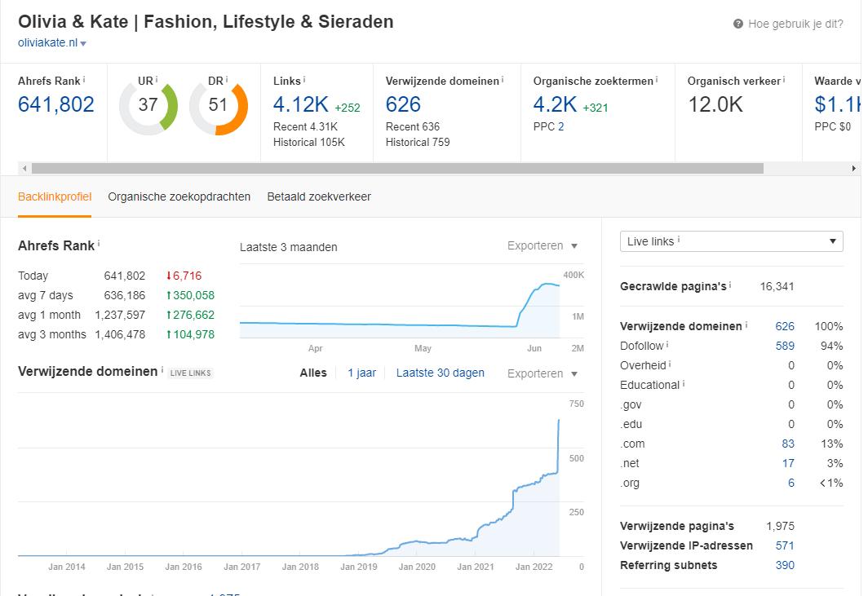Click the 1,975 Verwijzende pagina's value
The height and width of the screenshot is (596, 868).
click(x=780, y=526)
